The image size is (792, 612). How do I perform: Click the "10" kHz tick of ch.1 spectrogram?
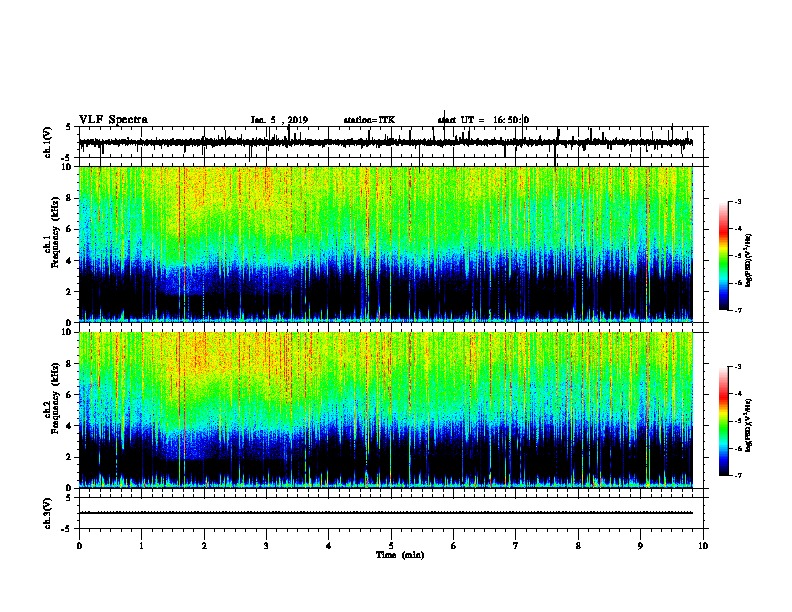(67, 167)
